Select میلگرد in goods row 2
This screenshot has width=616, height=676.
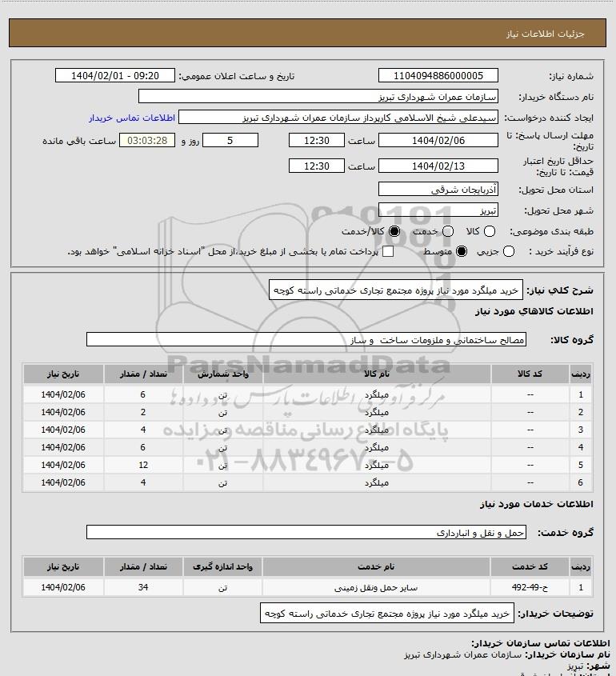tap(377, 412)
